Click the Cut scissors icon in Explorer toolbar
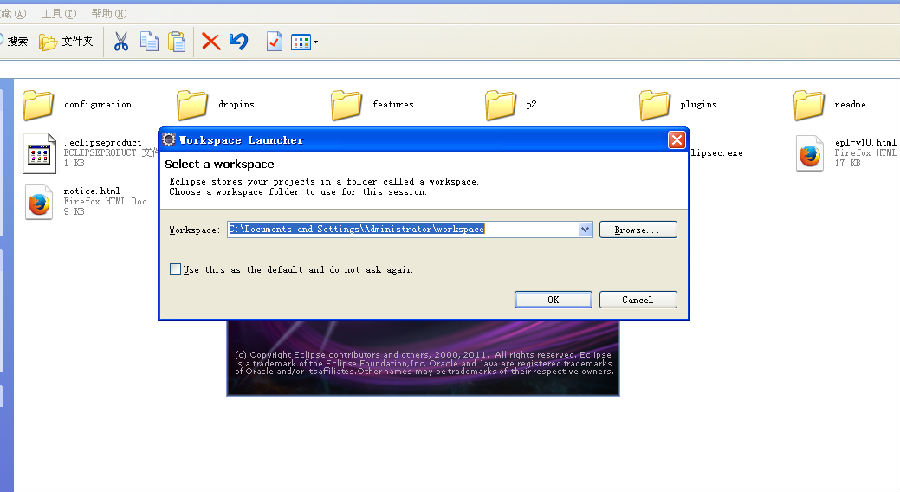Viewport: 900px width, 492px height. coord(121,41)
